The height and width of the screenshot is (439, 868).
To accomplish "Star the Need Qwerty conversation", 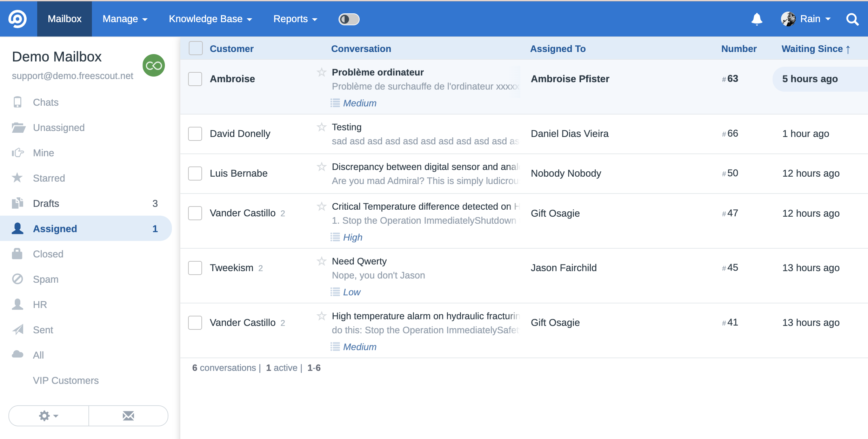I will 321,261.
